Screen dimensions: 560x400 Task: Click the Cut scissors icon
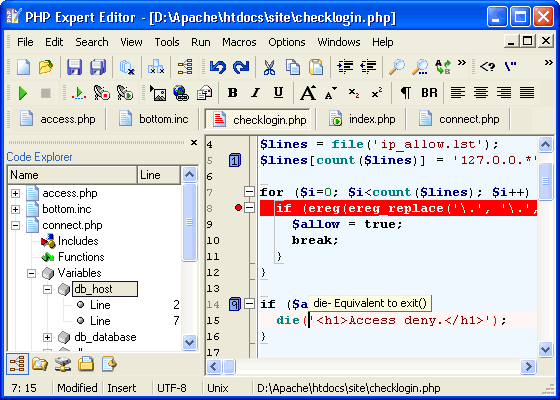(269, 67)
